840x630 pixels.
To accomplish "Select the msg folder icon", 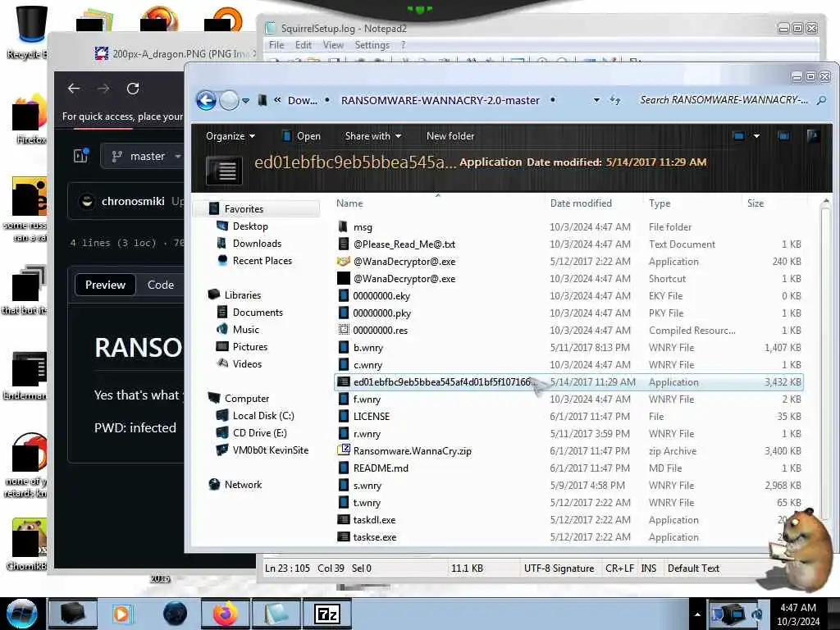I will (x=343, y=226).
